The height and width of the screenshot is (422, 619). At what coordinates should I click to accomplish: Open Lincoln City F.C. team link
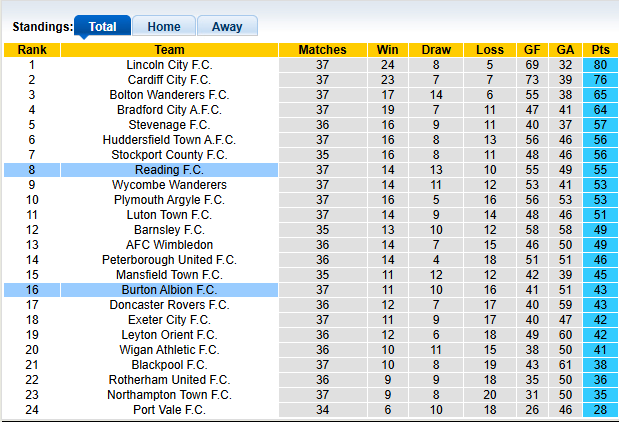[x=169, y=65]
